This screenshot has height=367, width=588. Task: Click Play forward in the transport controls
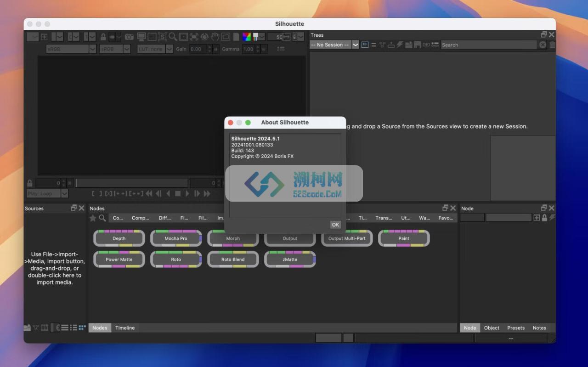187,193
